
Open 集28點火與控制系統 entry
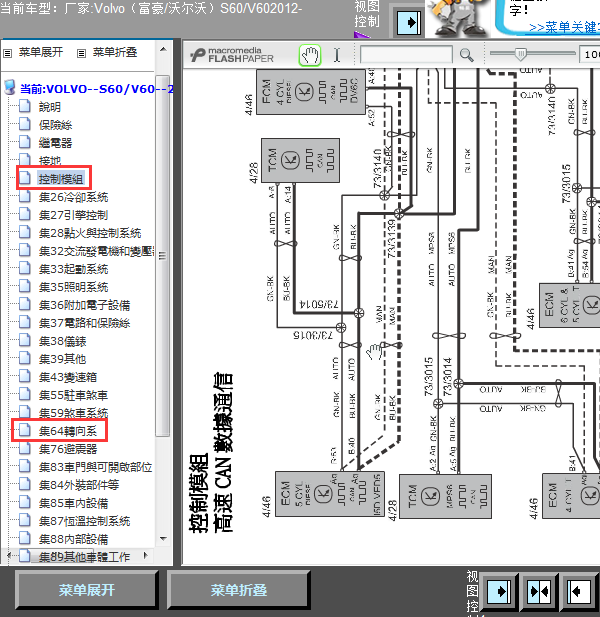pos(90,233)
